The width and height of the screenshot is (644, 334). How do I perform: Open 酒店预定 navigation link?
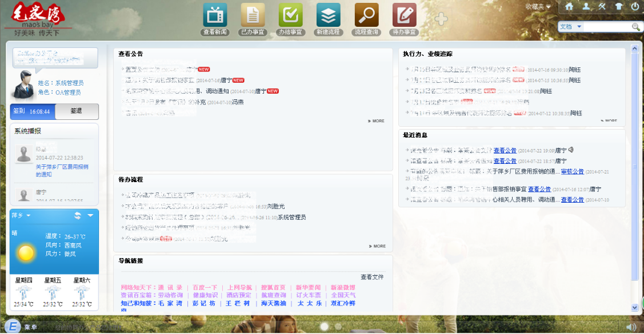click(239, 295)
